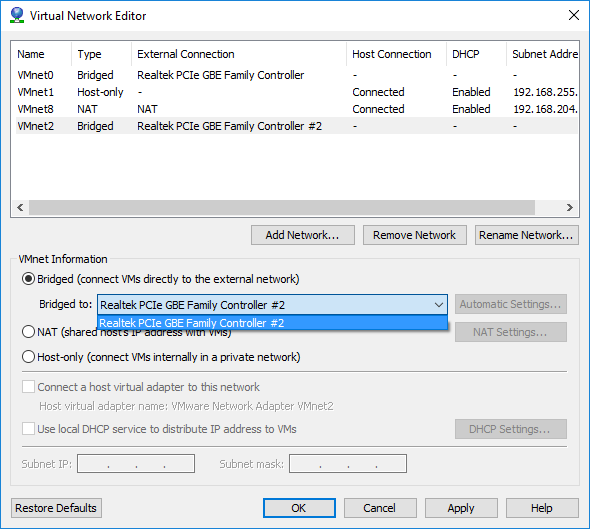Sort by External Connection column header
The image size is (590, 529).
239,54
